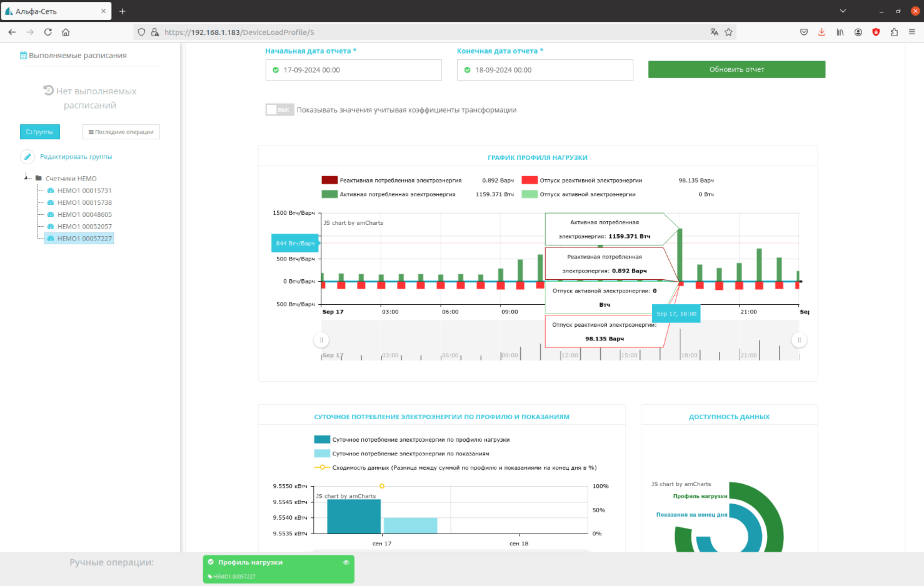The image size is (924, 586).
Task: Switch to Последние операции tab
Action: 121,132
